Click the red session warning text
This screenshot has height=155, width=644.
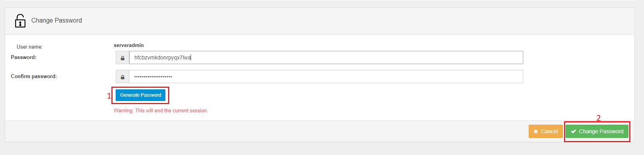click(x=161, y=111)
